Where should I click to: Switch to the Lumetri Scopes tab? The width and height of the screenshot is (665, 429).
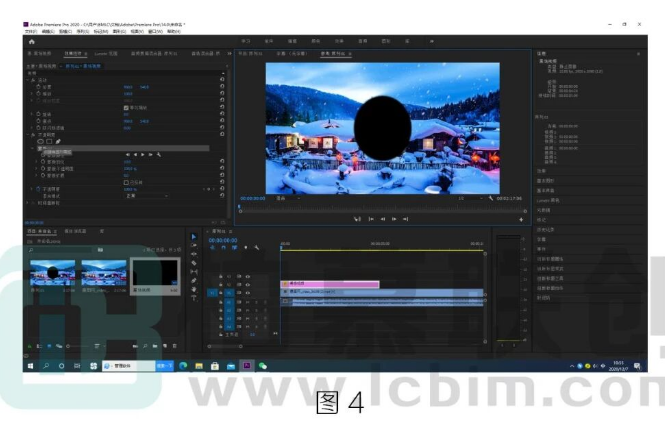106,53
